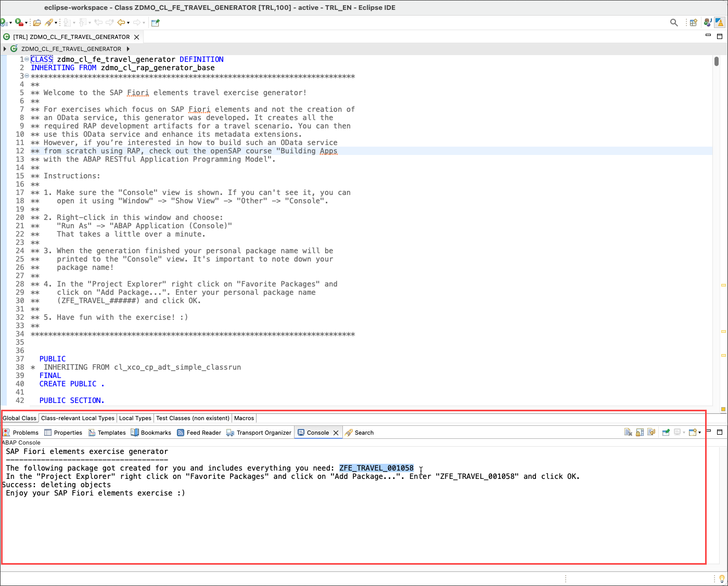This screenshot has height=586, width=728.
Task: Click the FINAL keyword on line 39
Action: point(50,375)
